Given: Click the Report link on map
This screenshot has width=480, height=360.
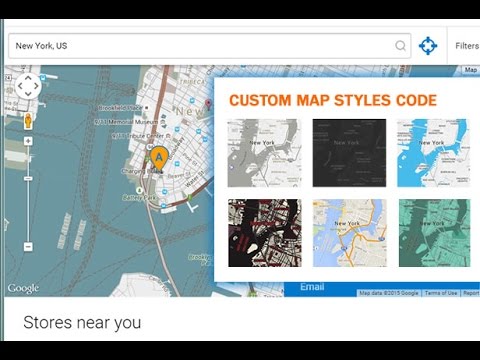Looking at the screenshot, I should 471,293.
